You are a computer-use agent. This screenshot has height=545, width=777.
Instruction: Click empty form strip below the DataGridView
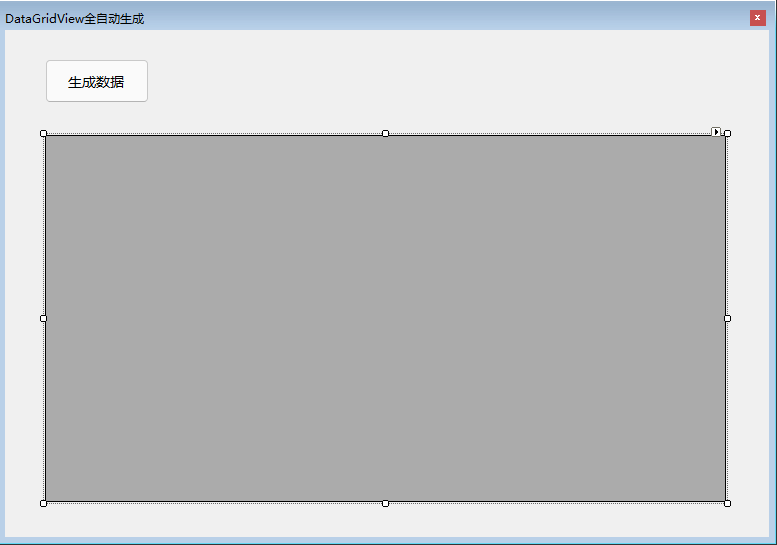click(386, 521)
